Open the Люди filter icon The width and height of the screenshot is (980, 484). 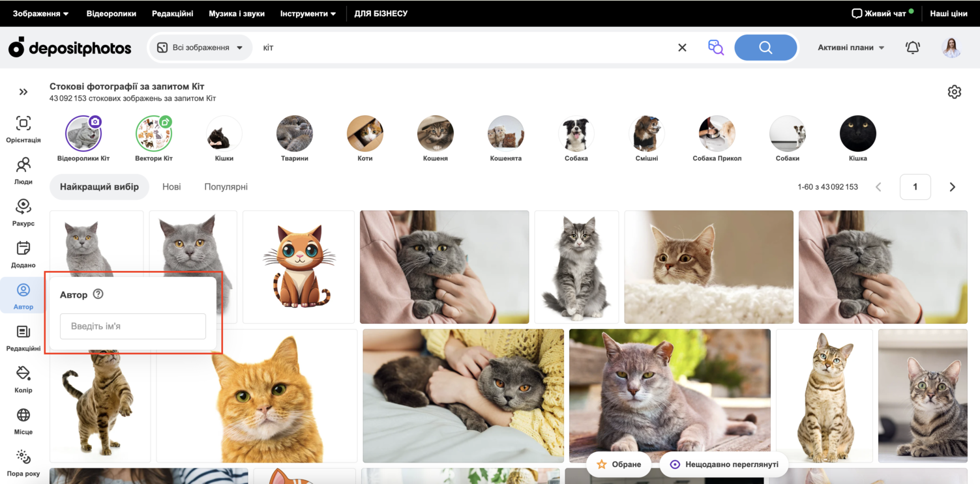pos(23,171)
